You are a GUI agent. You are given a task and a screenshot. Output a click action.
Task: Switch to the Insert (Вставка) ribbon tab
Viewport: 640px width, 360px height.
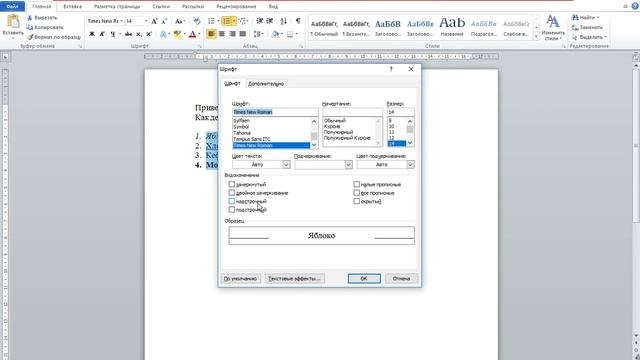tap(73, 7)
